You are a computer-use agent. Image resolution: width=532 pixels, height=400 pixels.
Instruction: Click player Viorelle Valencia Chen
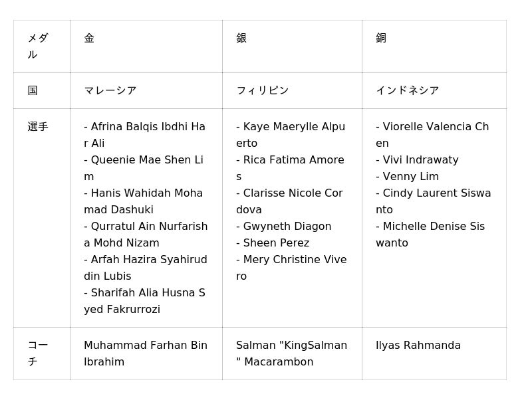tap(432, 135)
